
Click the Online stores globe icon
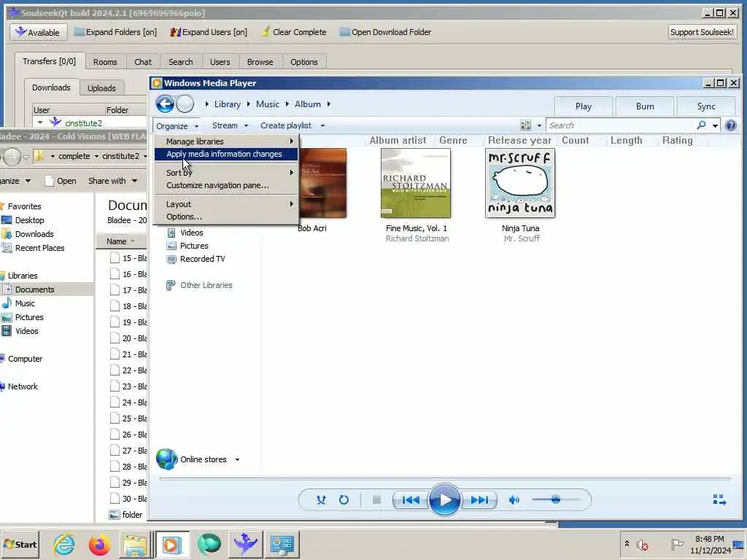[167, 459]
